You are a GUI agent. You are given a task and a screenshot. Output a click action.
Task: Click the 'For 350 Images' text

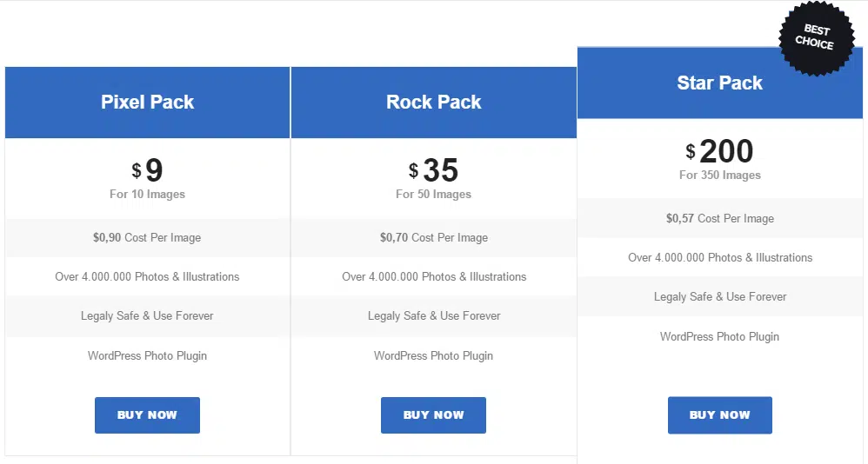[719, 175]
